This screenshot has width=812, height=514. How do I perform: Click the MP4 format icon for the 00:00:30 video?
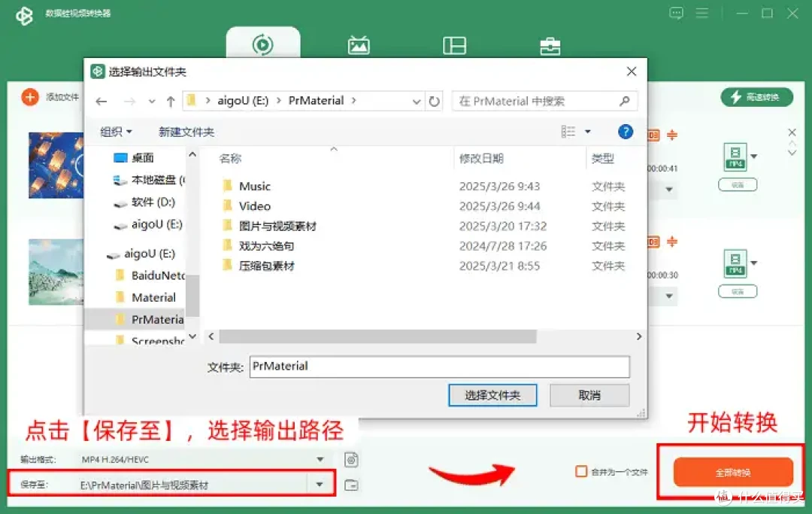(x=735, y=263)
